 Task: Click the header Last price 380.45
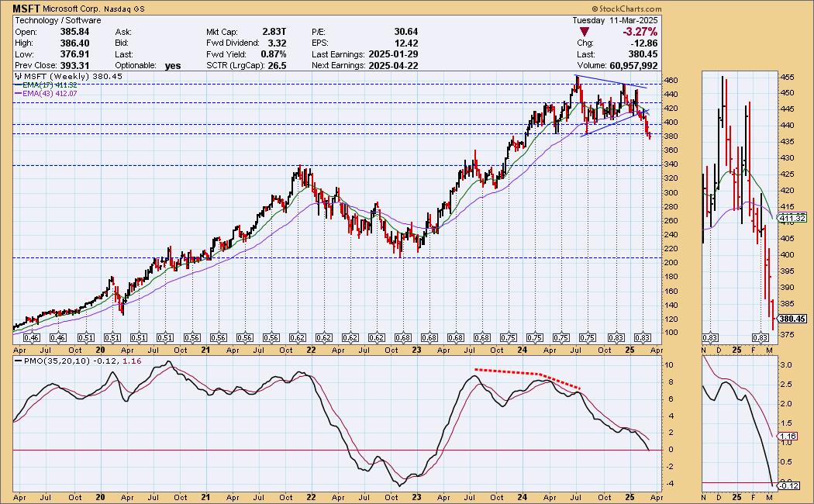(643, 54)
